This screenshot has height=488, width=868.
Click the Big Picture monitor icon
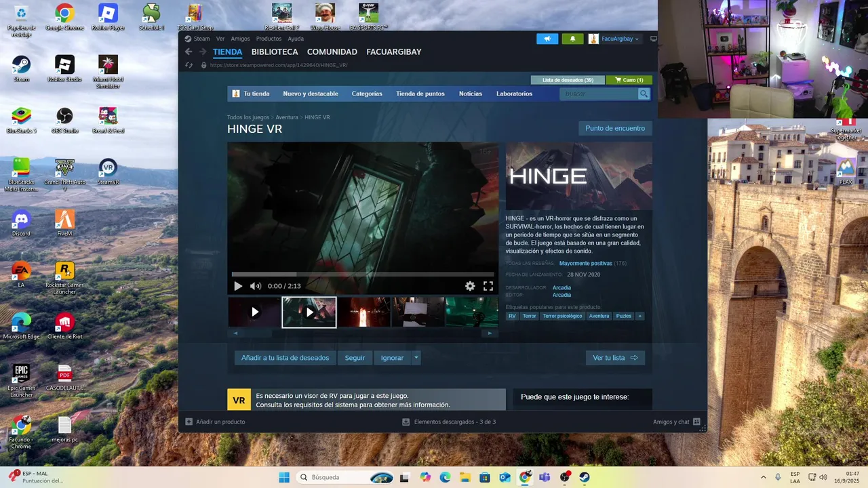(653, 39)
